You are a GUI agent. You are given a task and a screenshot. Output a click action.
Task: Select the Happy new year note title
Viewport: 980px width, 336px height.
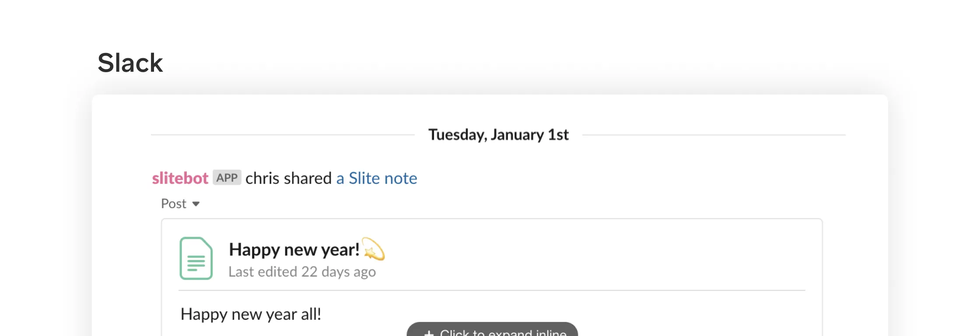click(x=294, y=249)
